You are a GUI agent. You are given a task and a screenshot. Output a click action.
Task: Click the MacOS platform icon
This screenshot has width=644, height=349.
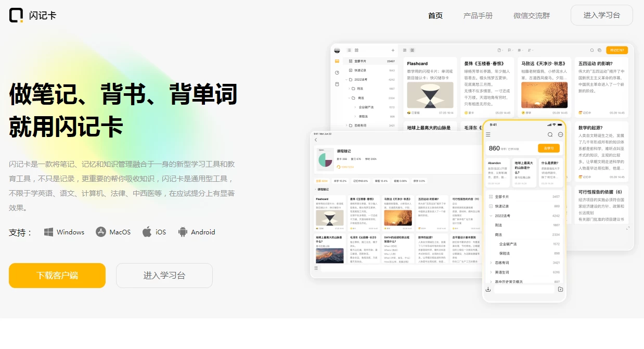tap(101, 232)
